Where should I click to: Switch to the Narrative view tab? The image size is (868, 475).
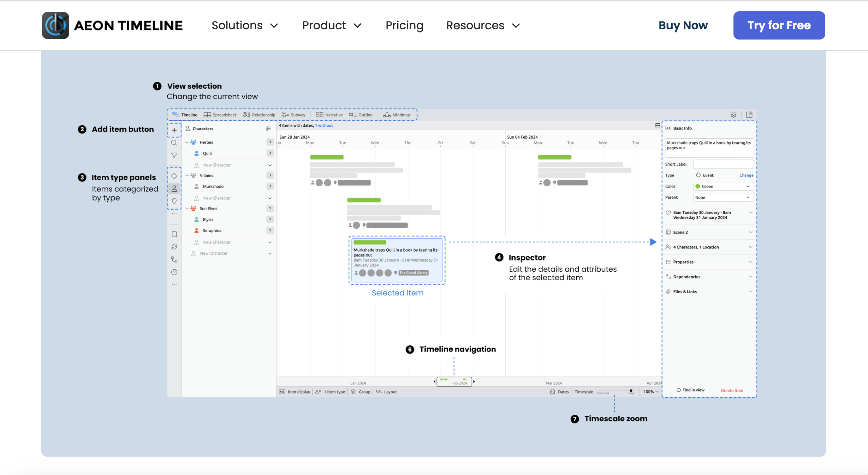(x=329, y=115)
